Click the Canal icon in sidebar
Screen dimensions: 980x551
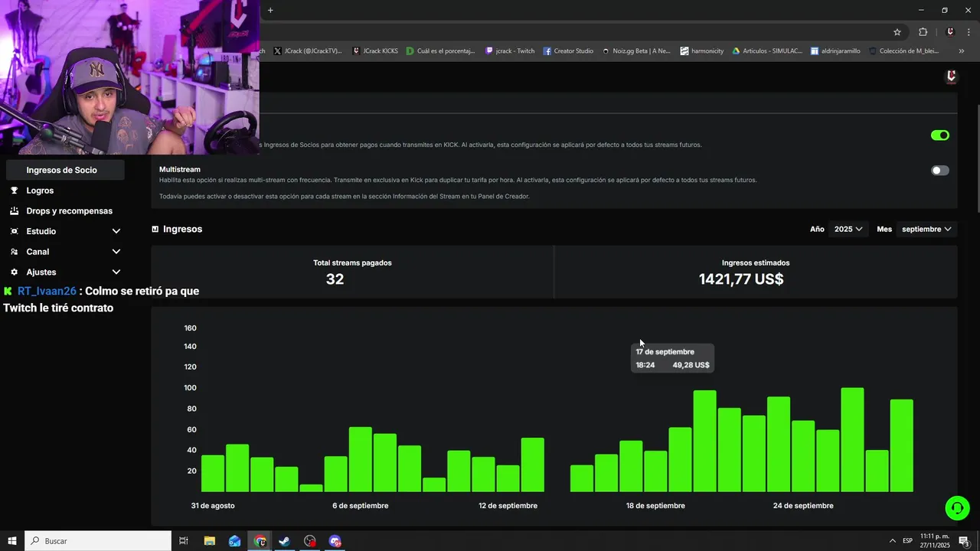click(x=15, y=252)
